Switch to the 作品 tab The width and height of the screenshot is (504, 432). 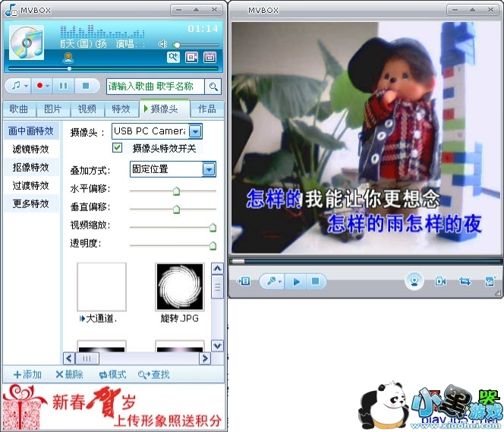point(207,109)
